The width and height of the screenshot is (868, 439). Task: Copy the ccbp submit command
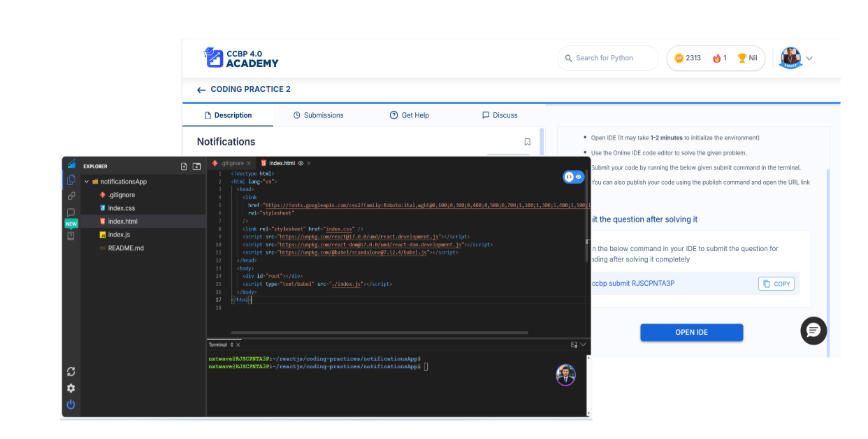776,283
